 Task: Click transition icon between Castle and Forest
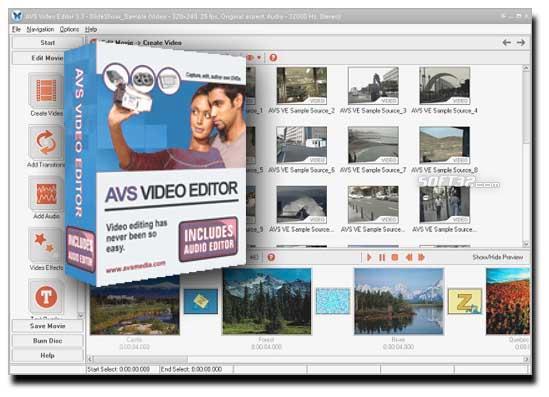tap(201, 301)
